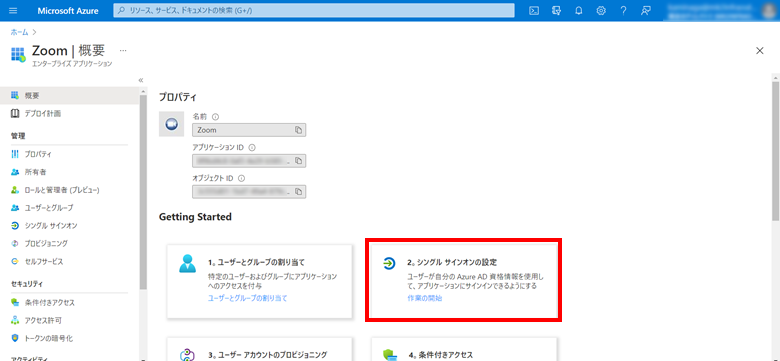Click the Microsoft Azure brand title
The height and width of the screenshot is (361, 780).
click(68, 10)
